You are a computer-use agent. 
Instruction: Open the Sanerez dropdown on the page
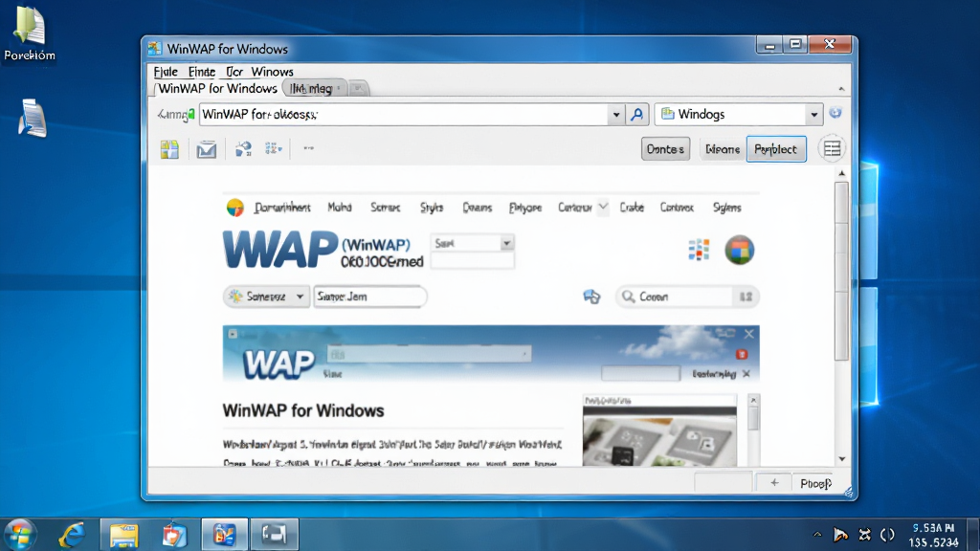click(x=266, y=297)
